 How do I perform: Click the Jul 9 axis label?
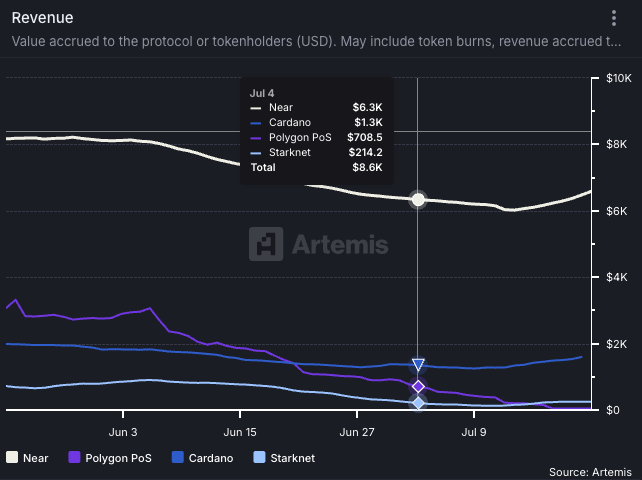474,432
